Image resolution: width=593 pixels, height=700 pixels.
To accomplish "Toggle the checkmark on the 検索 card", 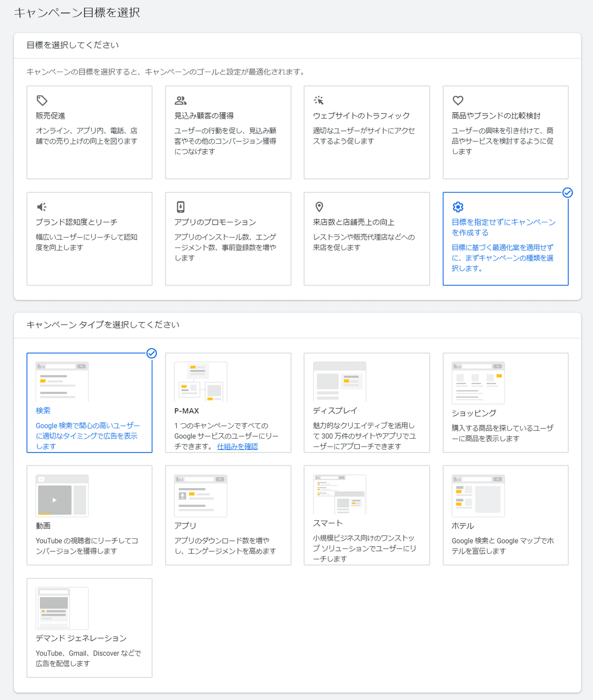I will tap(152, 353).
